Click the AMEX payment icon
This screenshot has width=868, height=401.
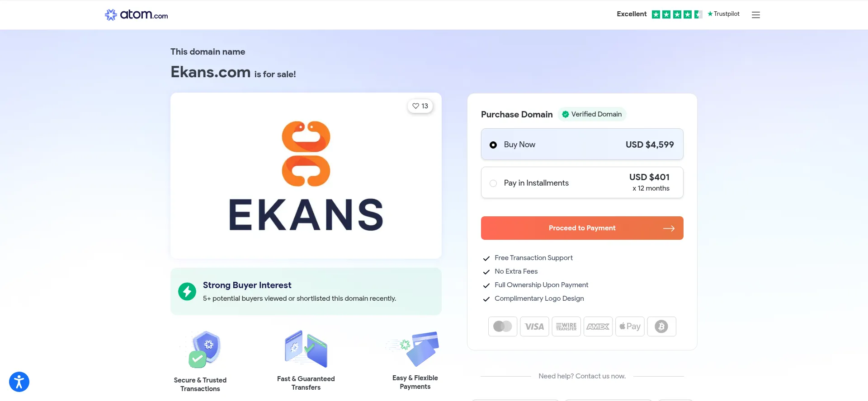point(598,326)
